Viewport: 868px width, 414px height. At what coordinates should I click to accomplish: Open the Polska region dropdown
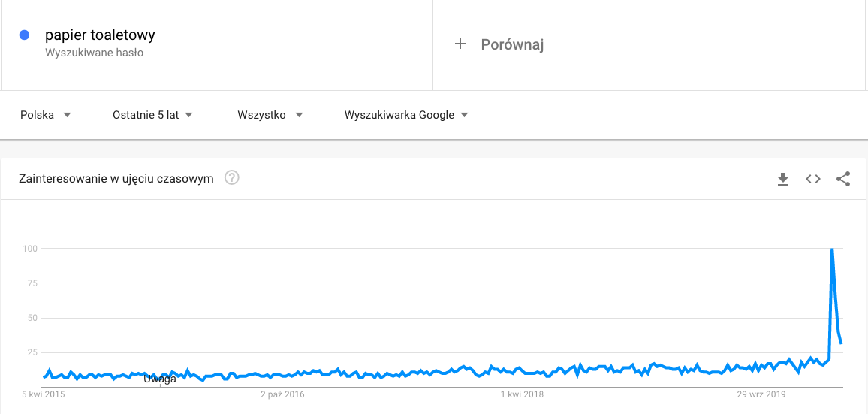[x=45, y=115]
